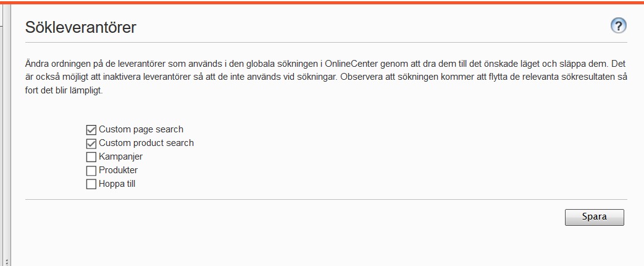
Task: Disable the Custom product search checkbox
Action: point(91,144)
